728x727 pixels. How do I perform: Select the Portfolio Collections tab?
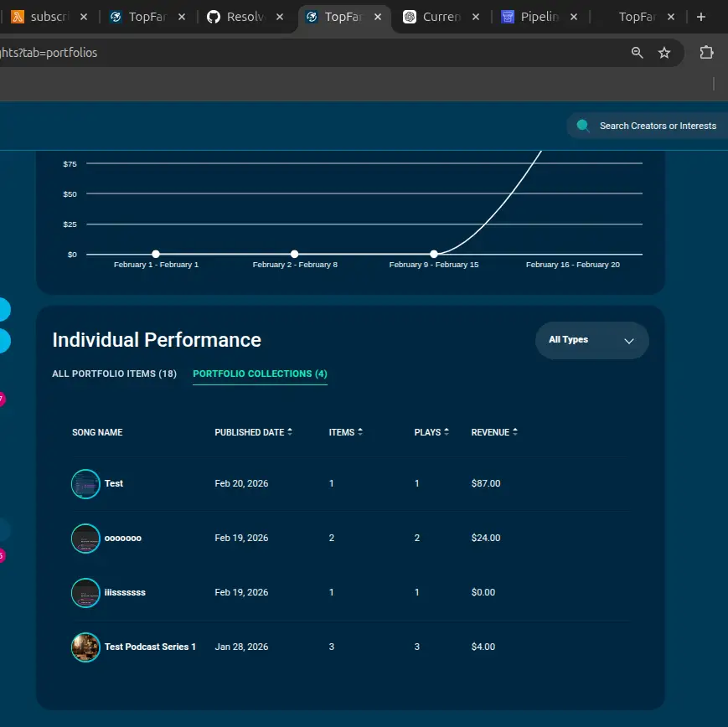(260, 374)
